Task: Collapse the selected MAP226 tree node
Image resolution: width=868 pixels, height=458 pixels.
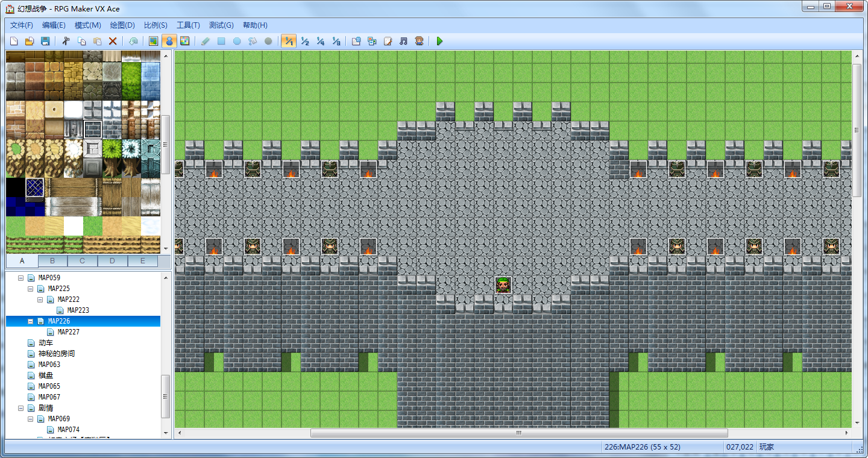Action: click(x=31, y=321)
